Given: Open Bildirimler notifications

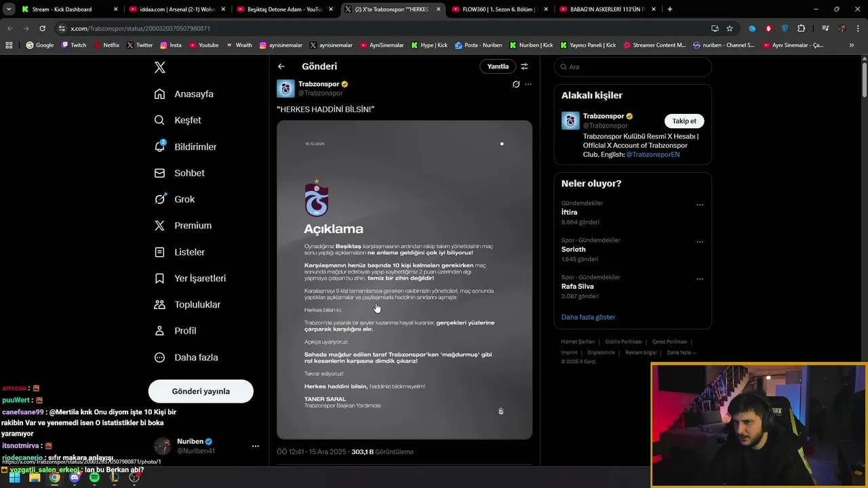Looking at the screenshot, I should point(185,146).
